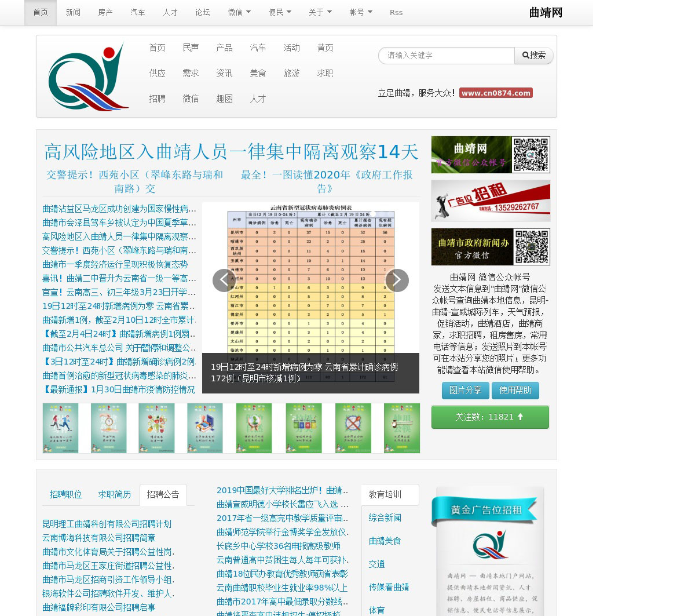Click the 图片分享 button

point(465,391)
